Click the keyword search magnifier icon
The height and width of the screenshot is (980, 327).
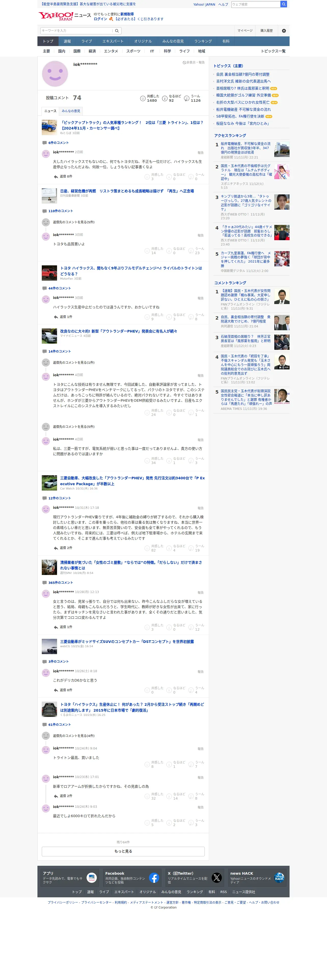point(117,31)
